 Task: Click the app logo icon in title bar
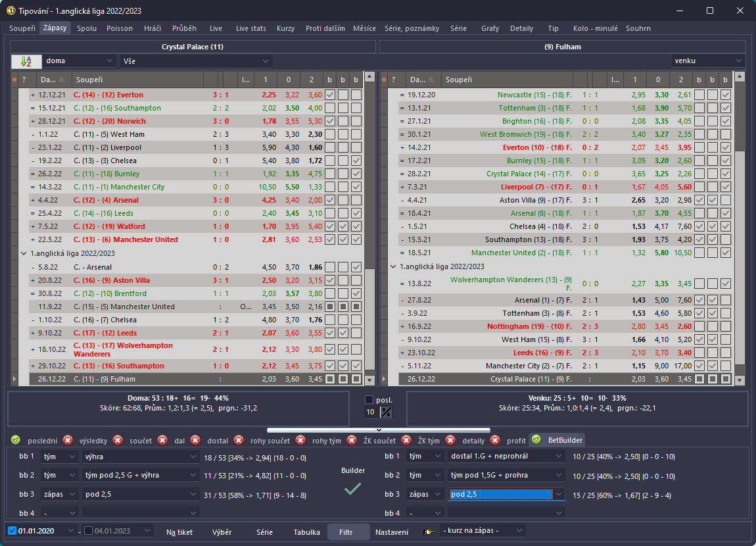(10, 11)
